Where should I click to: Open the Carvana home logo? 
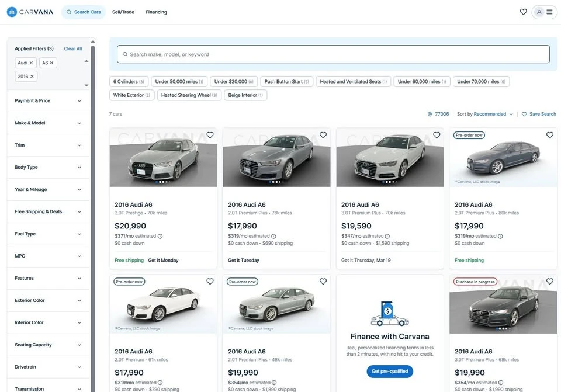click(x=30, y=12)
